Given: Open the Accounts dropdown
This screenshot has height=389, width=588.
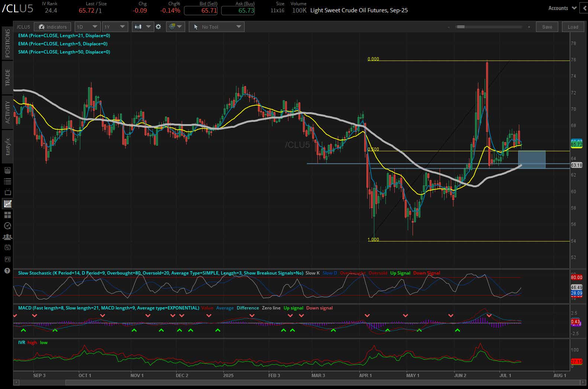Looking at the screenshot, I should click(x=562, y=8).
